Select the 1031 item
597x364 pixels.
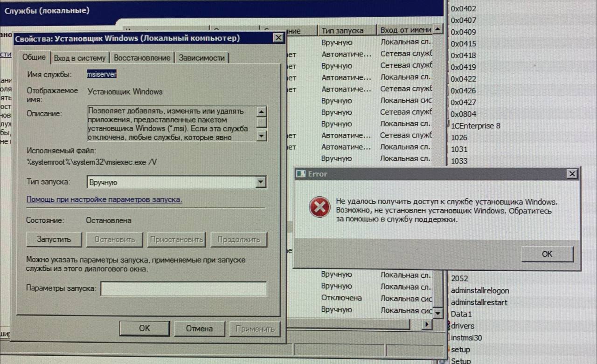[x=459, y=149]
